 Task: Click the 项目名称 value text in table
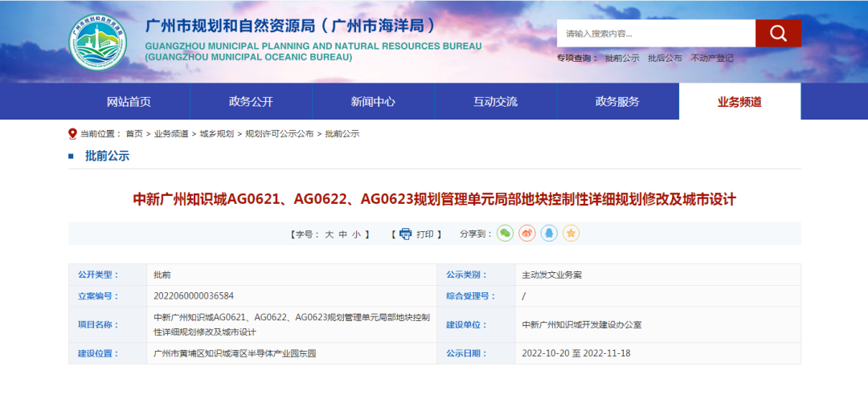[292, 324]
